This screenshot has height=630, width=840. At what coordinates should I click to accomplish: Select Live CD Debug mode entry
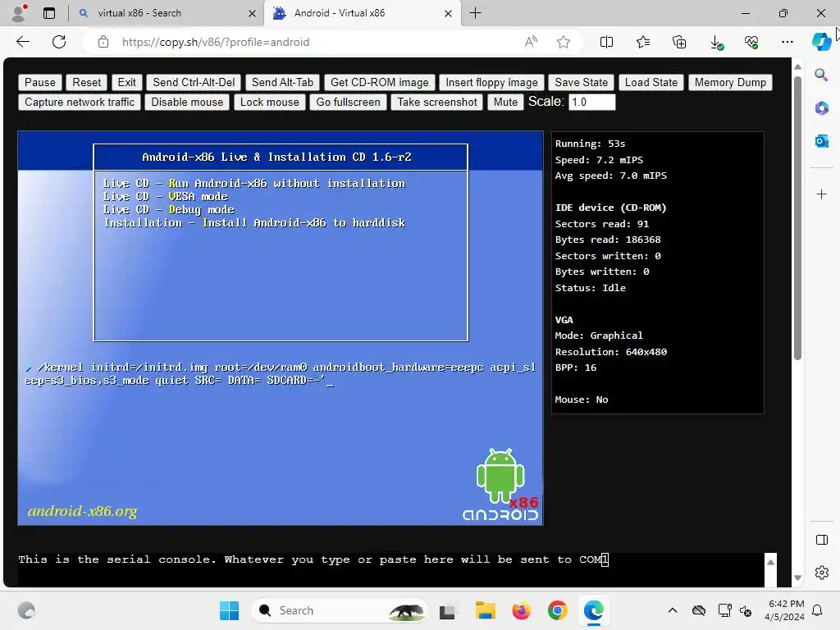pyautogui.click(x=168, y=209)
